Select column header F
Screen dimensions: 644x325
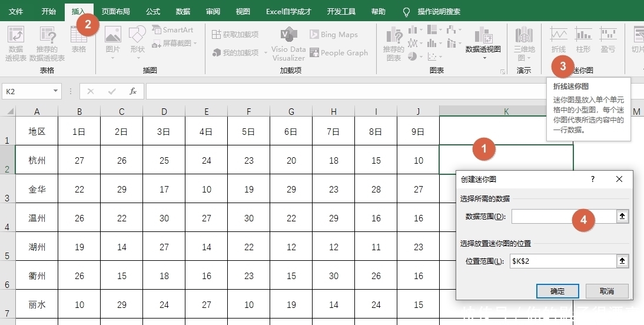248,111
